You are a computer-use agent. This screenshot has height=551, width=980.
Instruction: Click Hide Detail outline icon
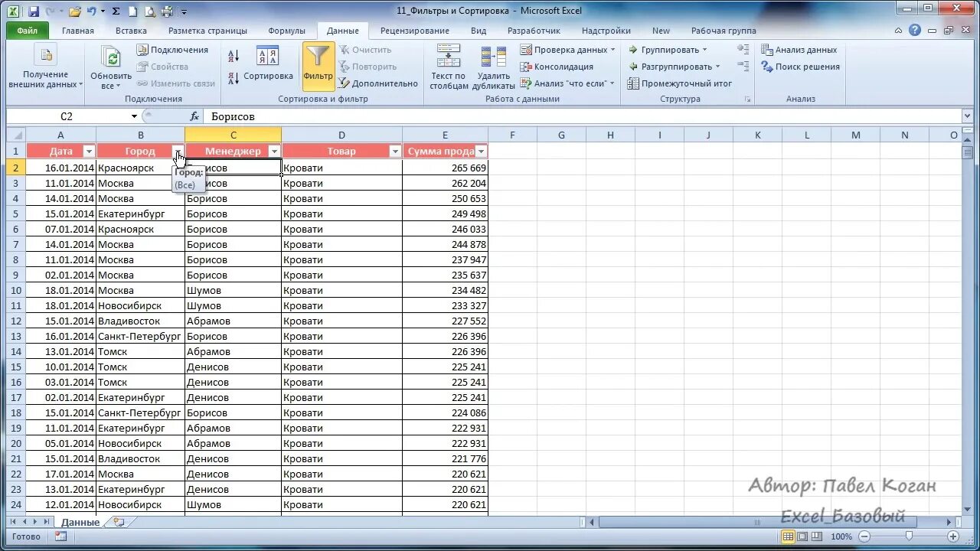[x=743, y=67]
